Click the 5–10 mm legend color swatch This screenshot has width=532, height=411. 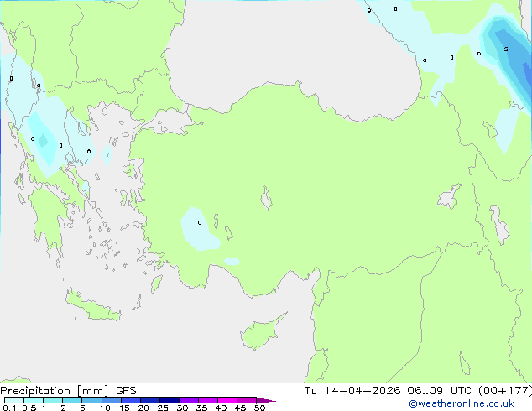[91, 400]
